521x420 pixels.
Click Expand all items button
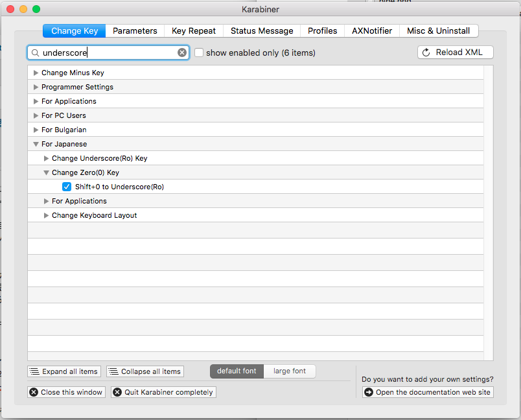(64, 371)
